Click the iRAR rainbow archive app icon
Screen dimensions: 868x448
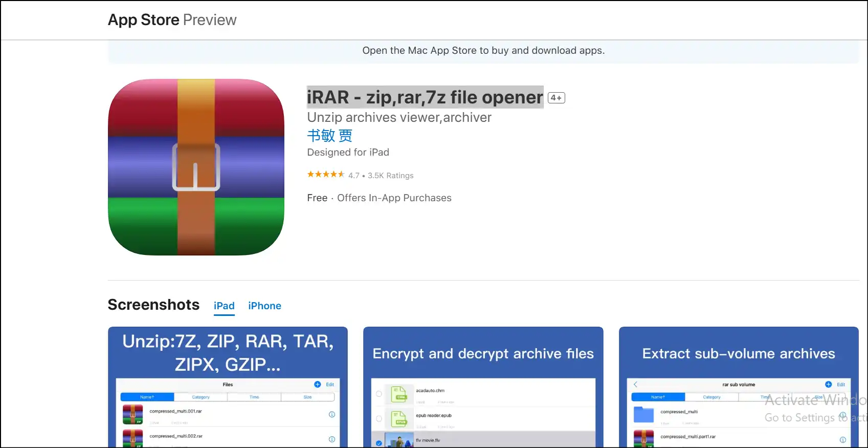point(196,167)
